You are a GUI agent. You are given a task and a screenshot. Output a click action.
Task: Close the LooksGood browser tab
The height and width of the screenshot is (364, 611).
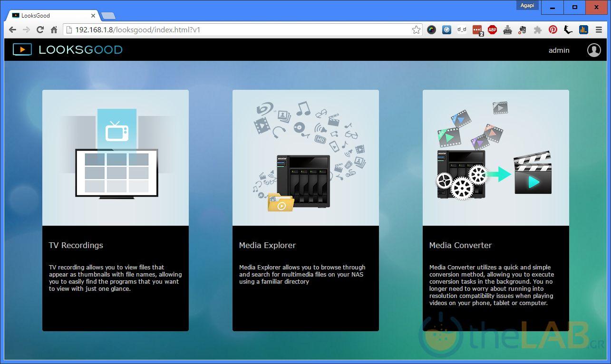pyautogui.click(x=93, y=16)
